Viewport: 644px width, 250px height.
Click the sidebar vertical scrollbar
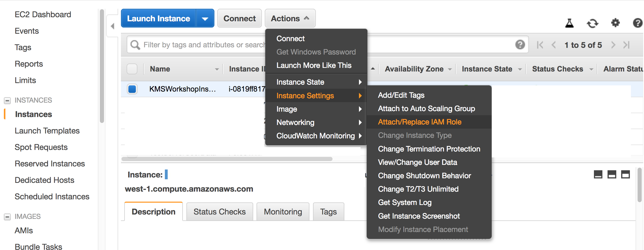tap(102, 66)
